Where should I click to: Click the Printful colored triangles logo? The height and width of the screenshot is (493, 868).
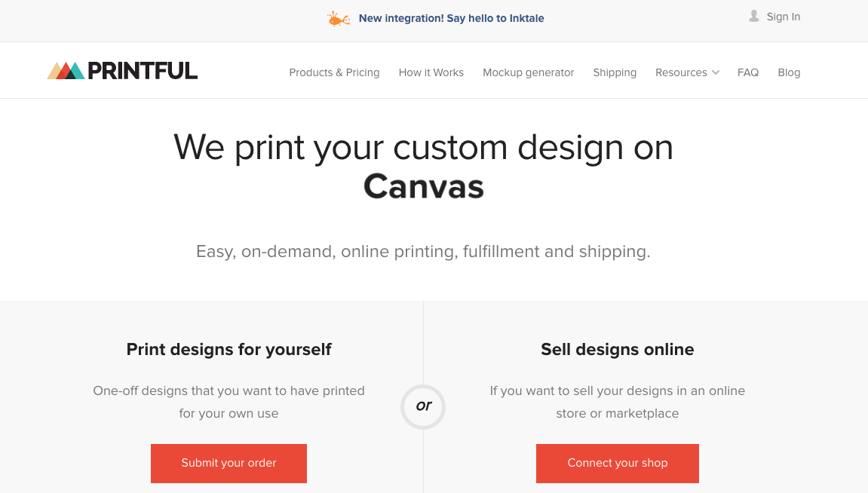coord(66,72)
